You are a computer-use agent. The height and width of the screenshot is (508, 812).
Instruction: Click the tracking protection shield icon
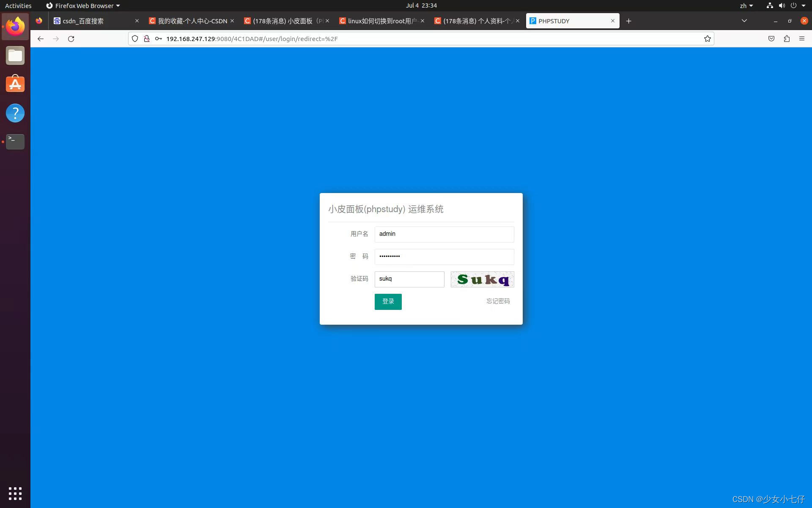pyautogui.click(x=135, y=39)
